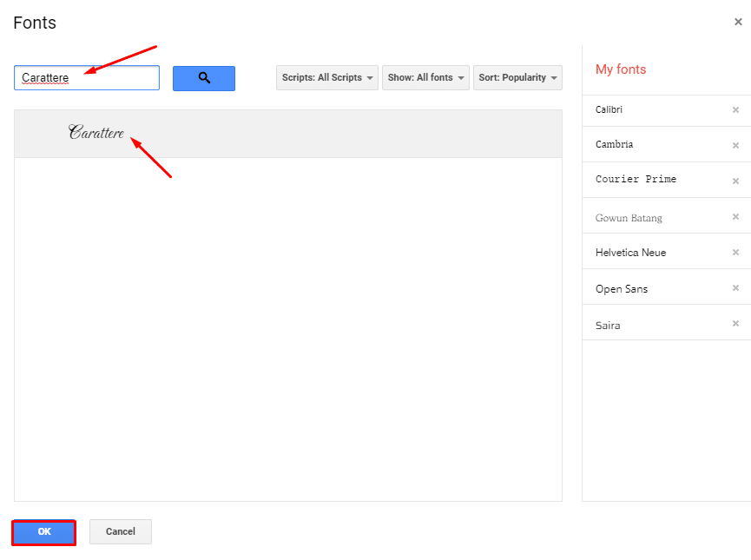
Task: Remove Cambria from My fonts
Action: (x=735, y=145)
